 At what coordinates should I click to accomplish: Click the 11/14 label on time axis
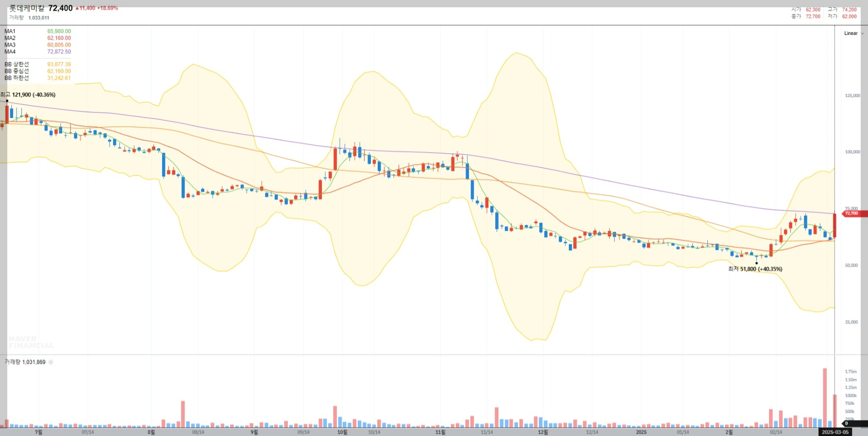pos(487,432)
